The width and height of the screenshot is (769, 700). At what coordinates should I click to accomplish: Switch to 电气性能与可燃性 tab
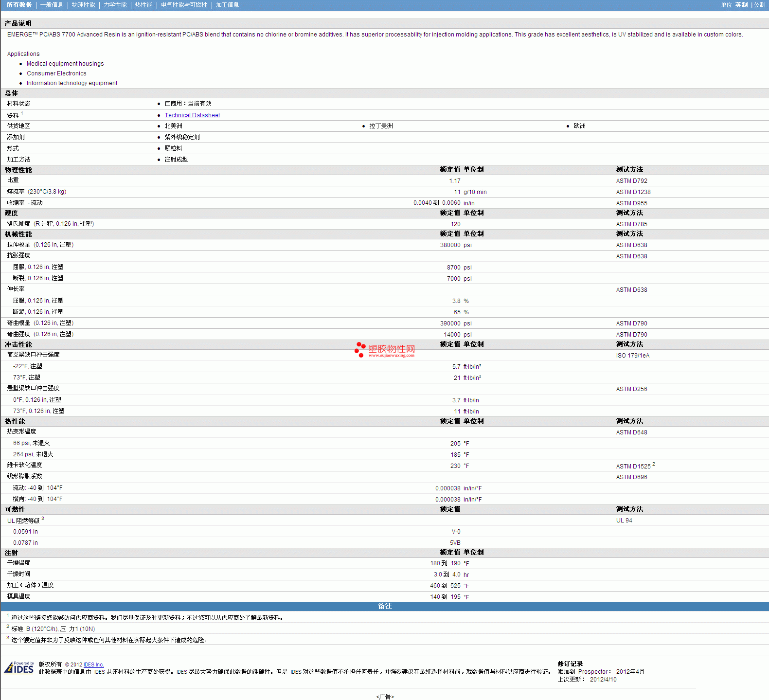click(184, 5)
